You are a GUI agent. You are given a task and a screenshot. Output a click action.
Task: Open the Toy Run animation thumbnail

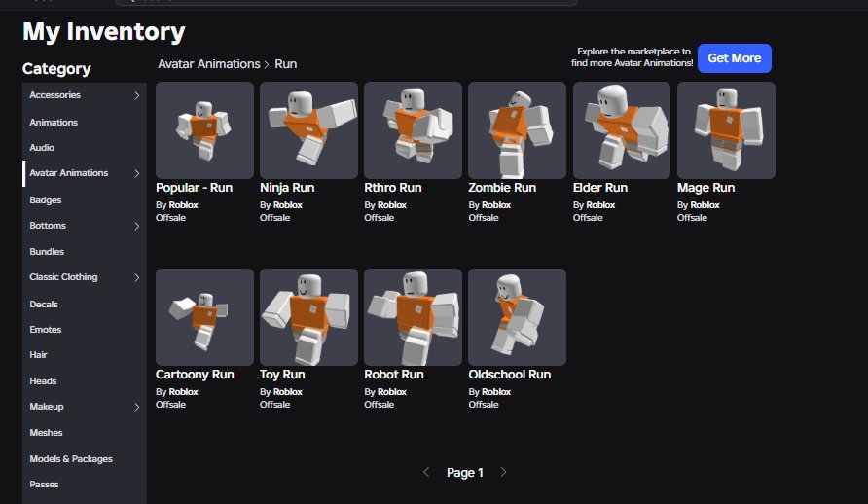308,317
